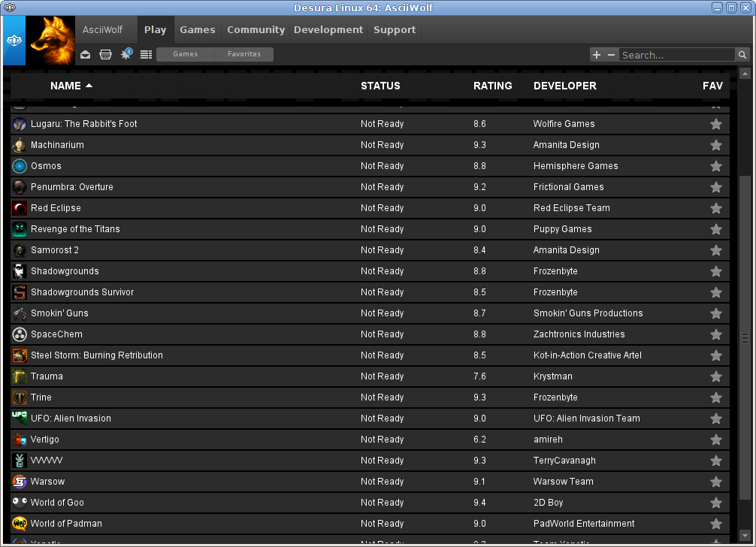Collapse all groups with the minus button
The image size is (756, 547).
point(612,55)
